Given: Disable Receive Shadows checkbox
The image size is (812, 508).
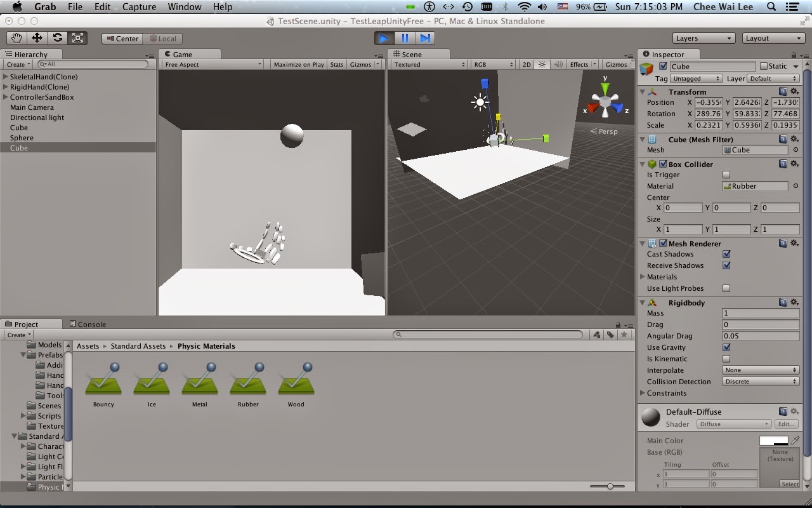Looking at the screenshot, I should tap(726, 265).
